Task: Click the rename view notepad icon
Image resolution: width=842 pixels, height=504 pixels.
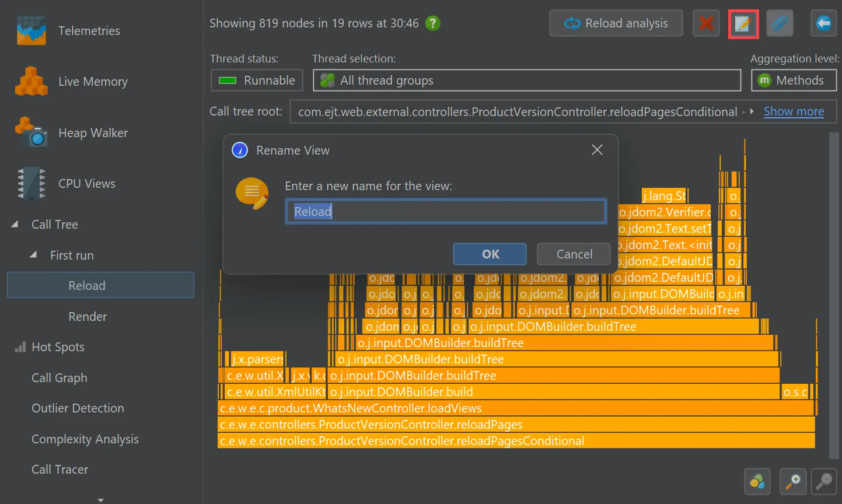Action: coord(743,24)
